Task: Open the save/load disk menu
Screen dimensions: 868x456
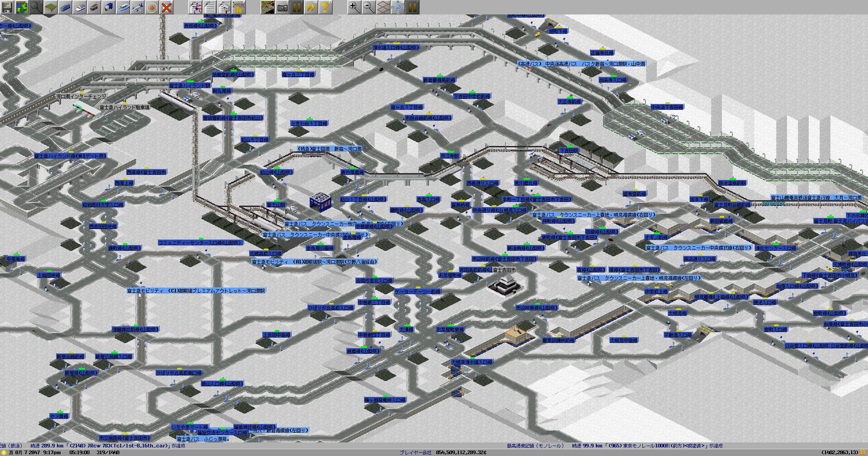Action: click(x=8, y=7)
